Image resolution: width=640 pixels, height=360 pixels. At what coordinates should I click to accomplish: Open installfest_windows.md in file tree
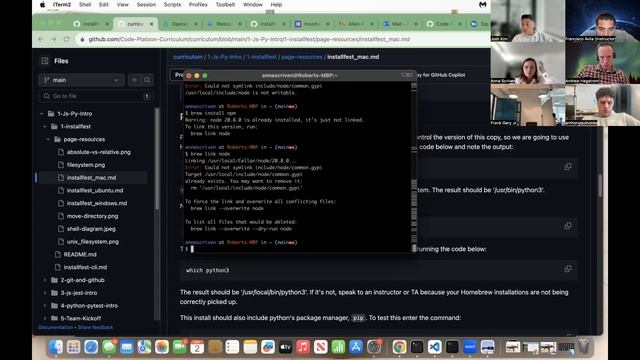pos(97,203)
